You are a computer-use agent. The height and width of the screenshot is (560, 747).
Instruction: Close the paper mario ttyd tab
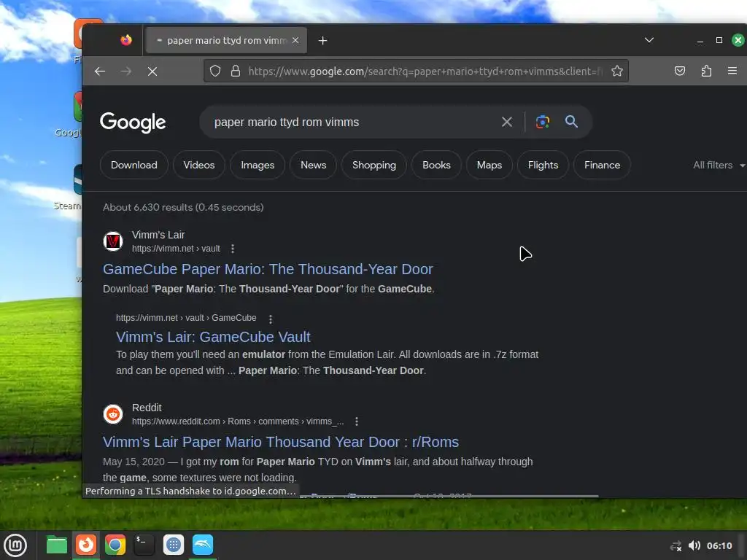[295, 41]
